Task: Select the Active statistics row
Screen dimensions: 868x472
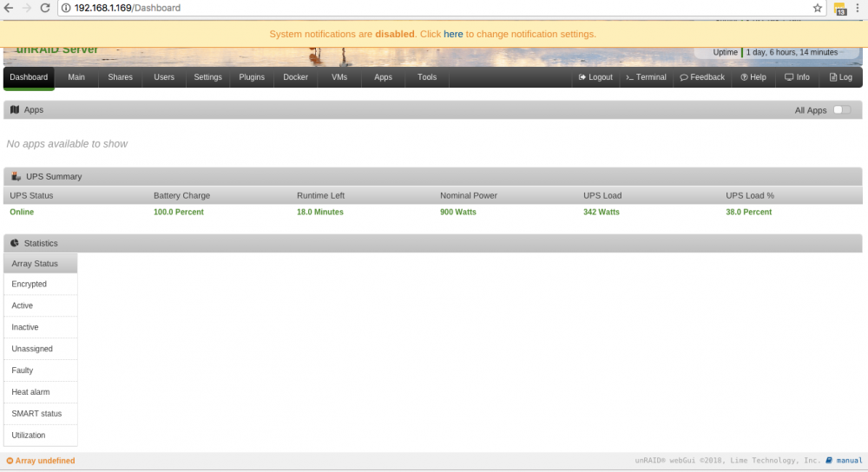Action: pyautogui.click(x=41, y=305)
